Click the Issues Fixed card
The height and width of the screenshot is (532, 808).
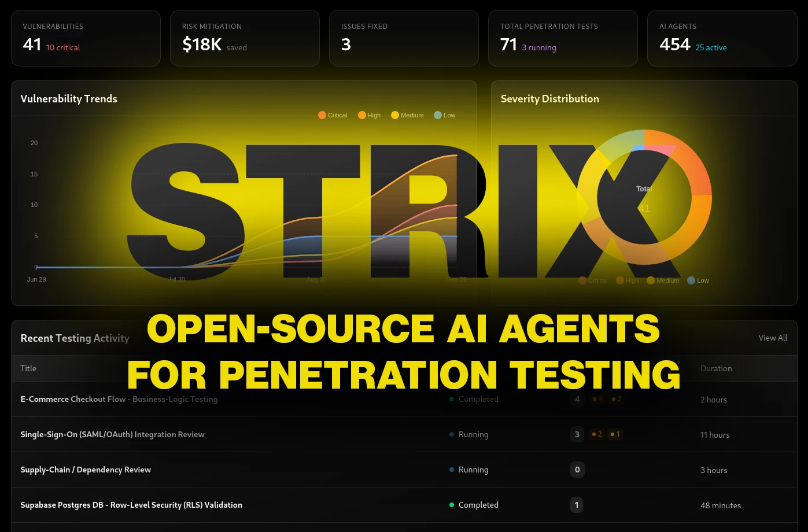[404, 38]
